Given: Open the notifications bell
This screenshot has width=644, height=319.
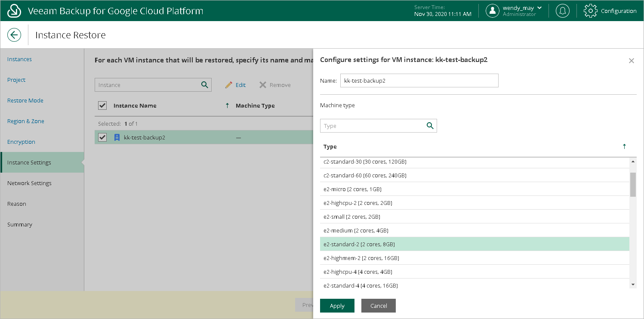Looking at the screenshot, I should coord(562,10).
